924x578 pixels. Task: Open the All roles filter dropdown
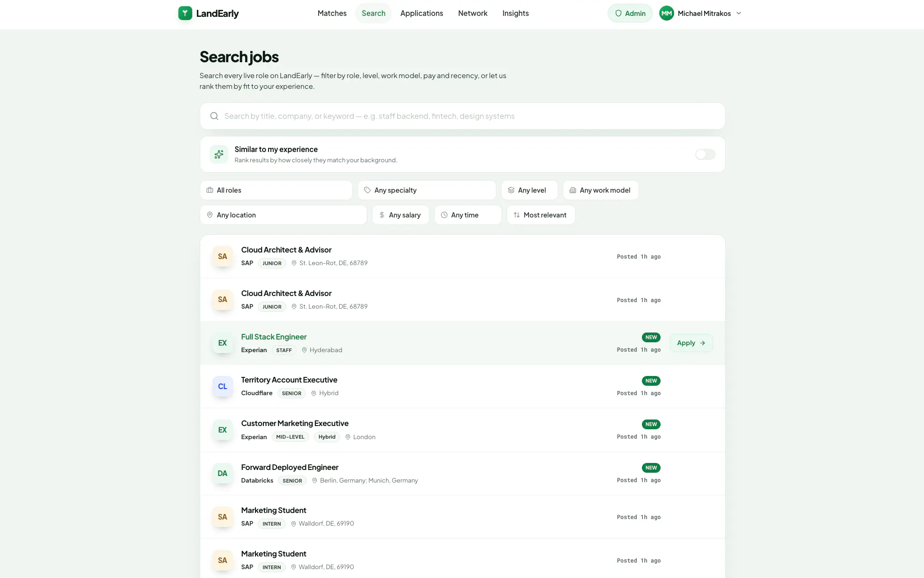point(276,190)
